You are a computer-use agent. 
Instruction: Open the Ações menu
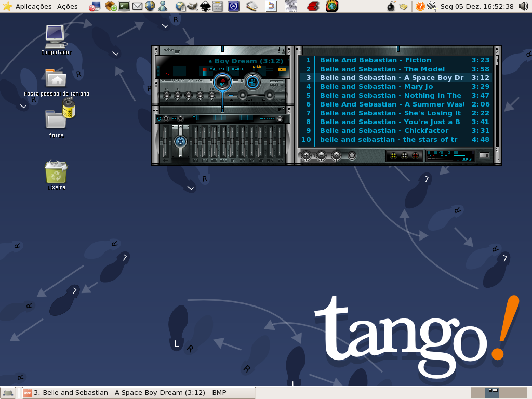click(67, 6)
